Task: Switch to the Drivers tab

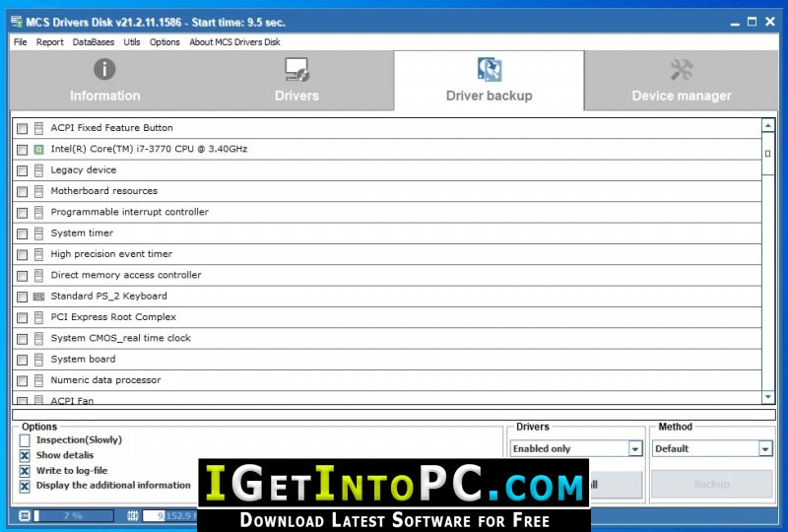Action: click(297, 81)
